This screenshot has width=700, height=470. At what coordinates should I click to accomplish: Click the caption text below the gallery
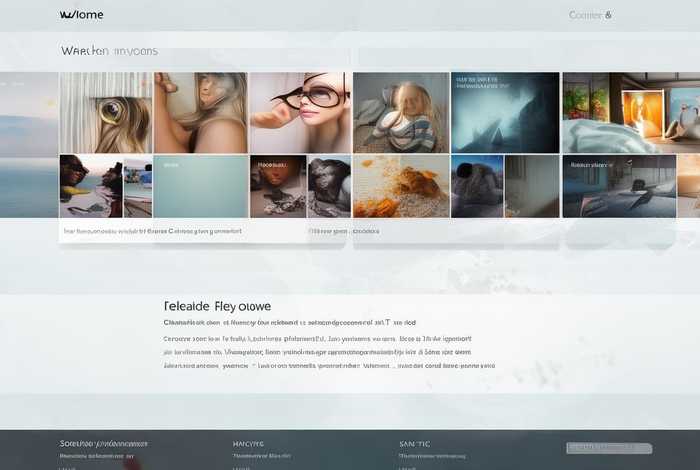[x=153, y=231]
